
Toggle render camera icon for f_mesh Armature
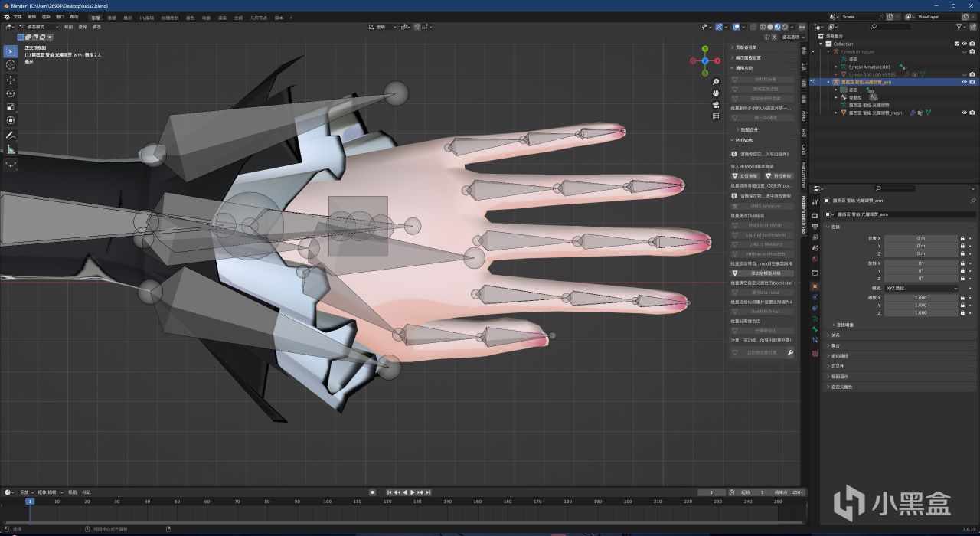tap(972, 51)
